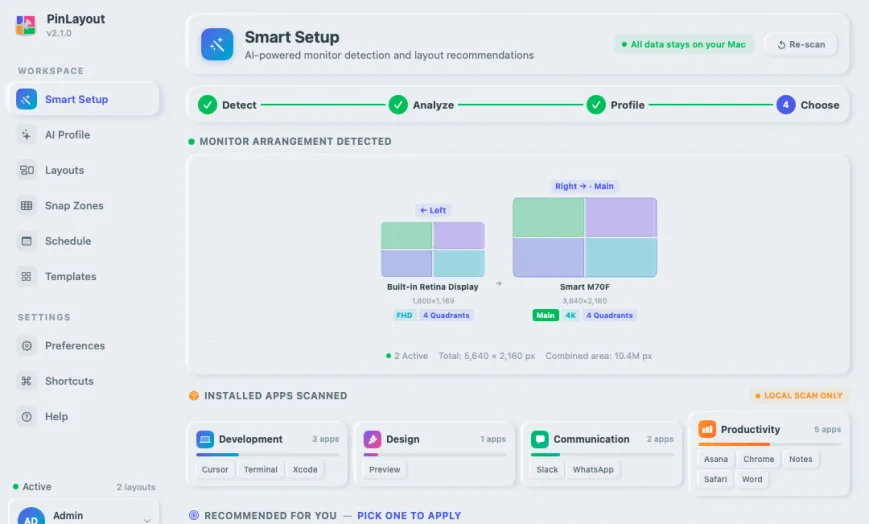Open Snap Zones grid icon
Viewport: 869px width, 524px height.
click(26, 206)
